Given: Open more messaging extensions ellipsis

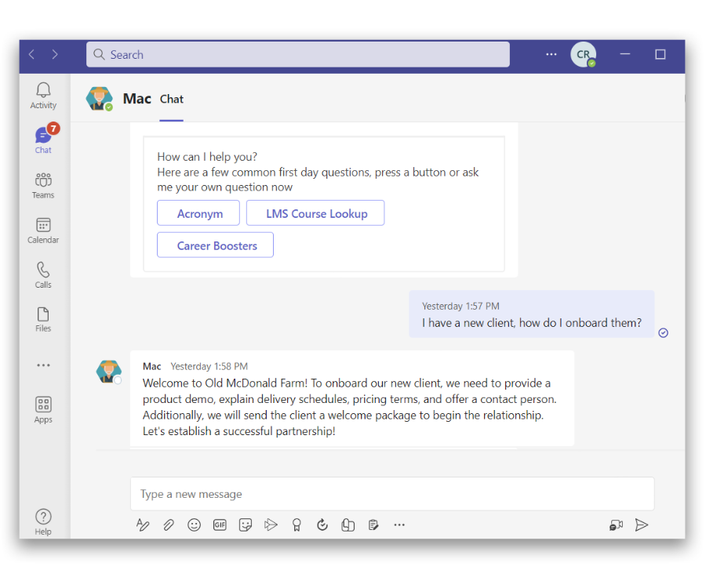Looking at the screenshot, I should point(399,524).
